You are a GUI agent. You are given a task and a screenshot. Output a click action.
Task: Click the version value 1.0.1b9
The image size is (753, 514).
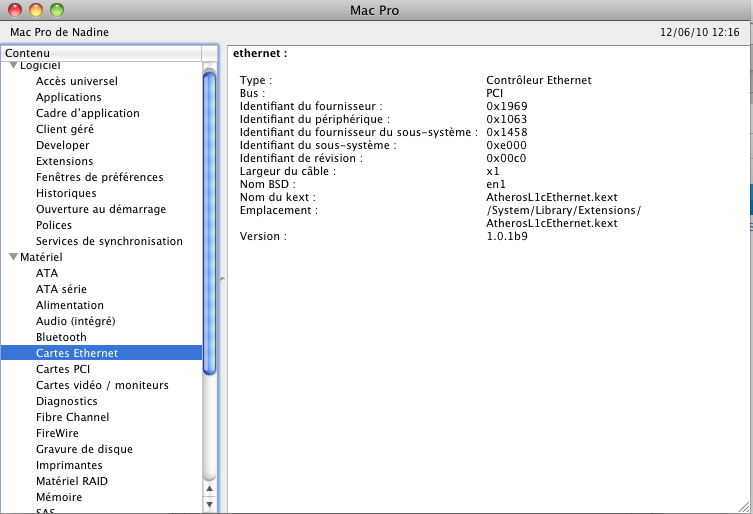(507, 236)
